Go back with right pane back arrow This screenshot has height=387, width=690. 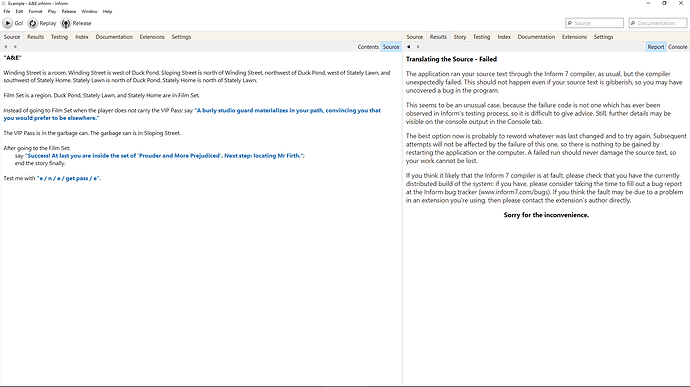[408, 47]
